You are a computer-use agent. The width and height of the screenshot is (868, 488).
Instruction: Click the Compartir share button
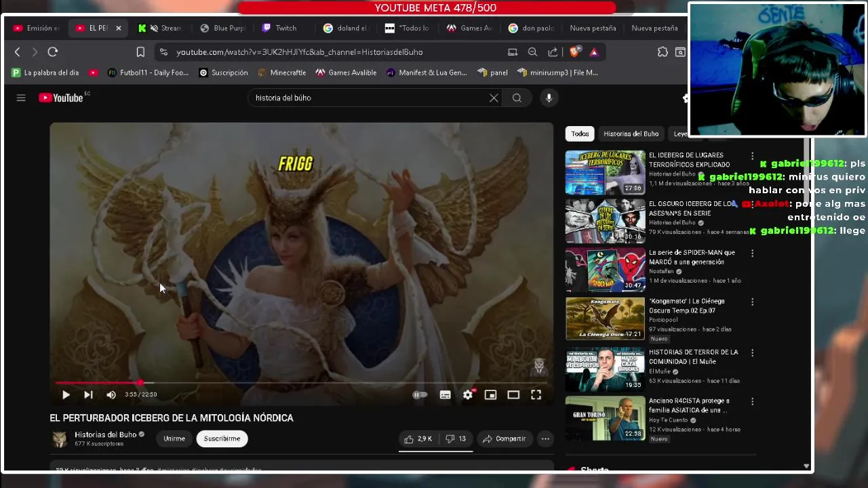[504, 439]
